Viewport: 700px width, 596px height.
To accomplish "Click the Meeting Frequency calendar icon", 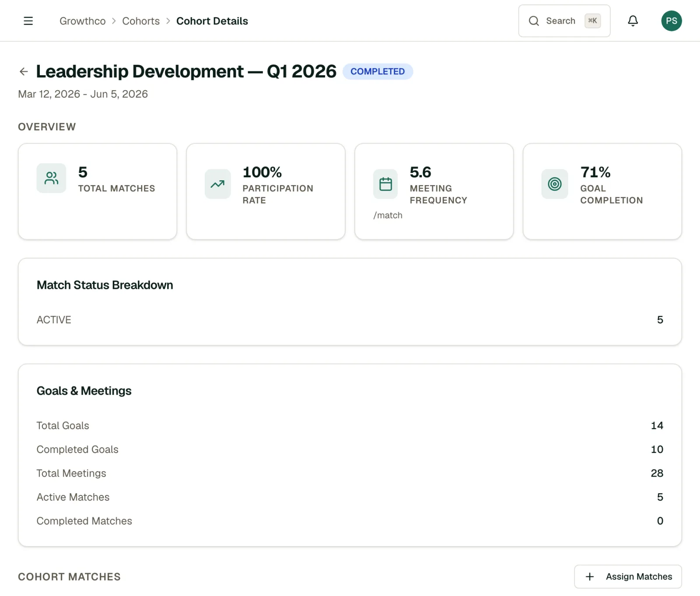I will pos(385,184).
